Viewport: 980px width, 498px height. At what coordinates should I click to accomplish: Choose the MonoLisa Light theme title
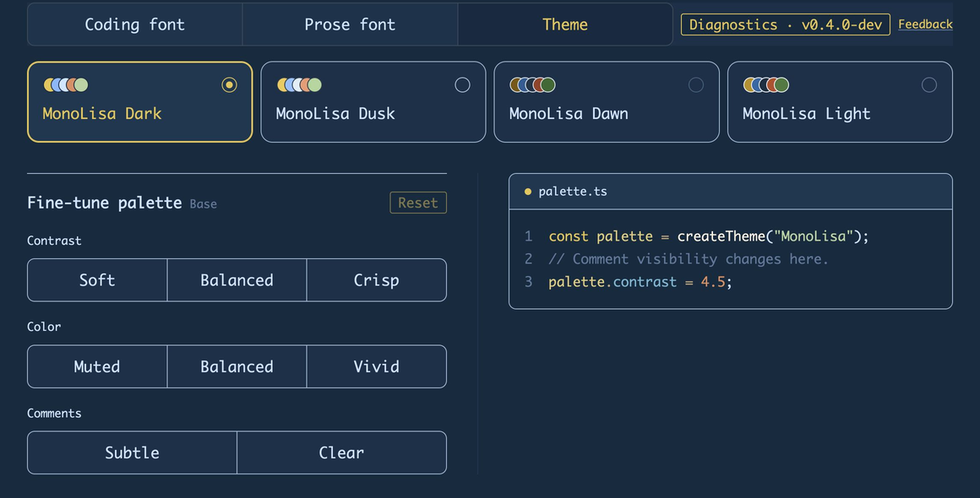(x=806, y=114)
